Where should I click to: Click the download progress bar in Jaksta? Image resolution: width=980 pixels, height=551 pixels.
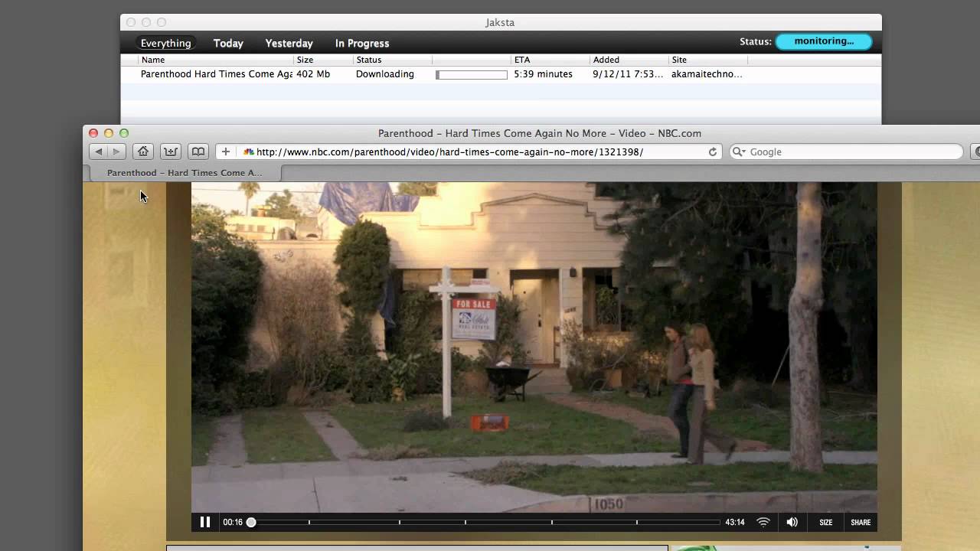coord(472,75)
